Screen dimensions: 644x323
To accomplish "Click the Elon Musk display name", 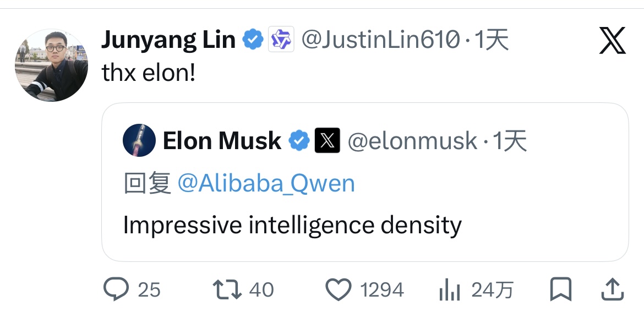I will click(x=222, y=141).
